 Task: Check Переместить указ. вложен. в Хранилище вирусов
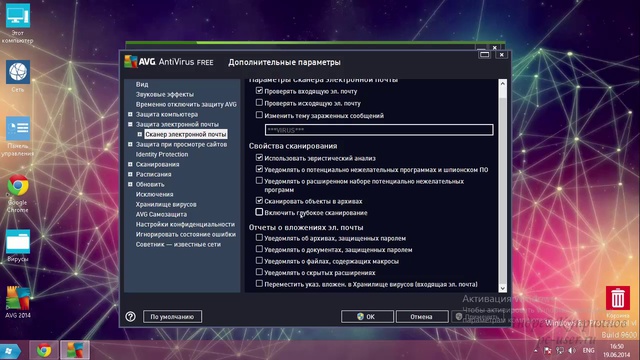(x=259, y=283)
